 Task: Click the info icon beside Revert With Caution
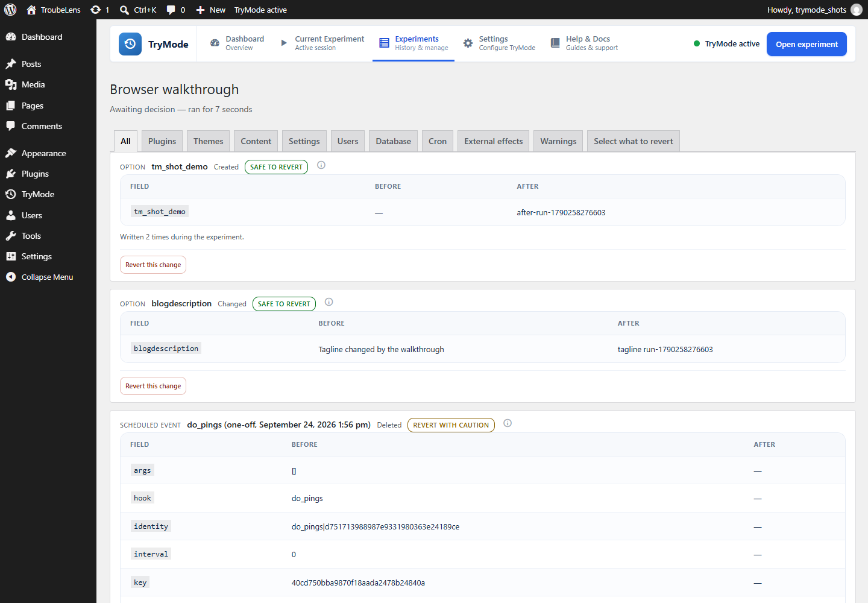coord(508,423)
